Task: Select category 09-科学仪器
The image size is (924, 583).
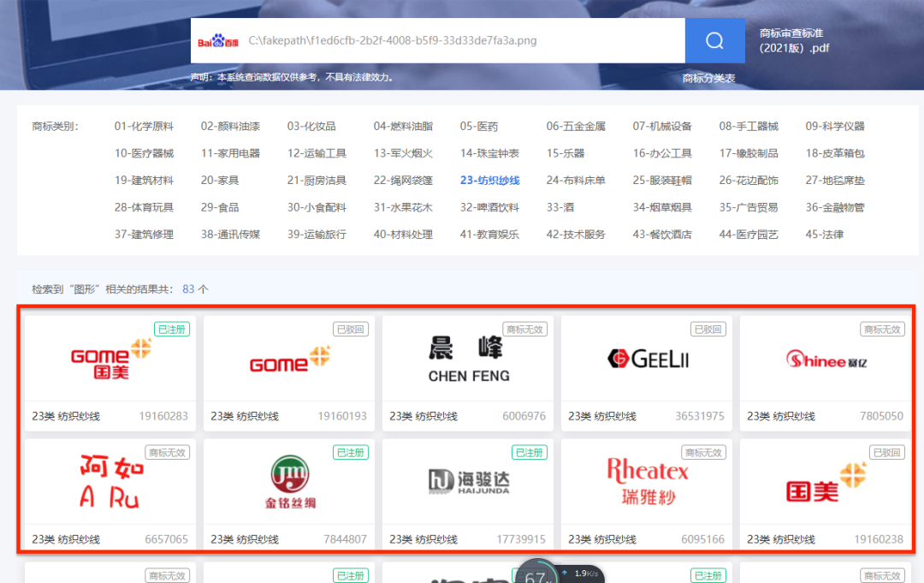Action: (835, 126)
